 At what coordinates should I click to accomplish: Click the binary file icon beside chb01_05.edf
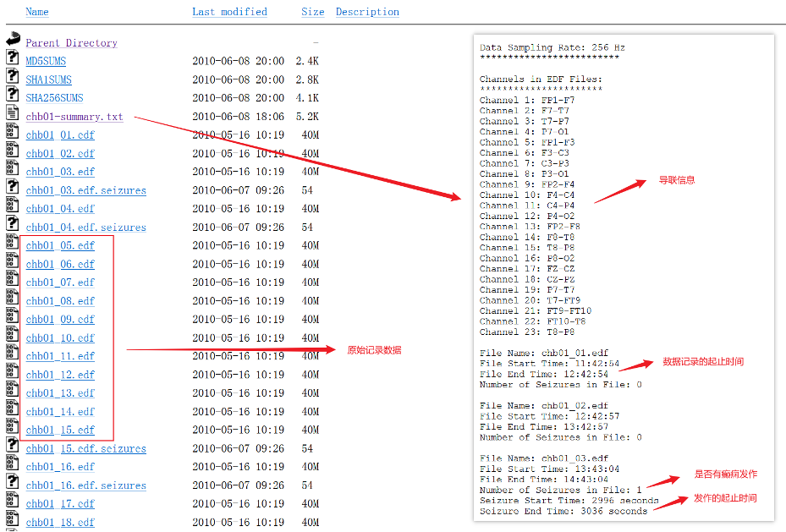(x=13, y=242)
